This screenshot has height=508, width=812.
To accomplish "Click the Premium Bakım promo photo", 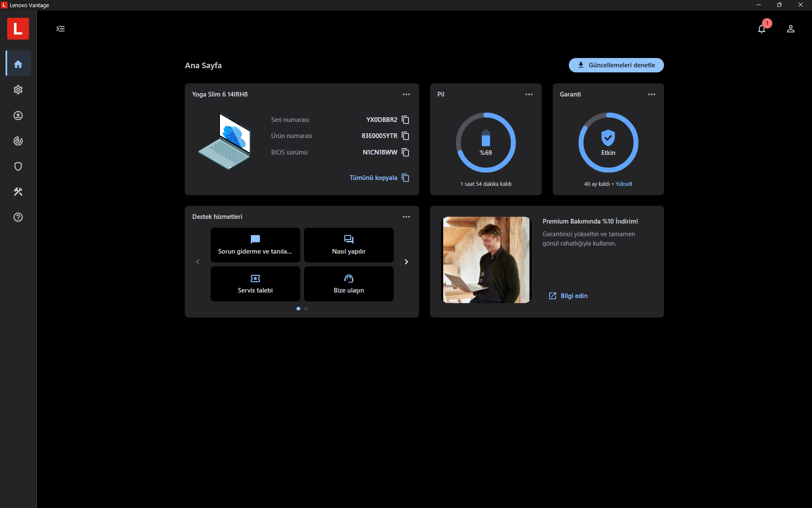I will [486, 260].
